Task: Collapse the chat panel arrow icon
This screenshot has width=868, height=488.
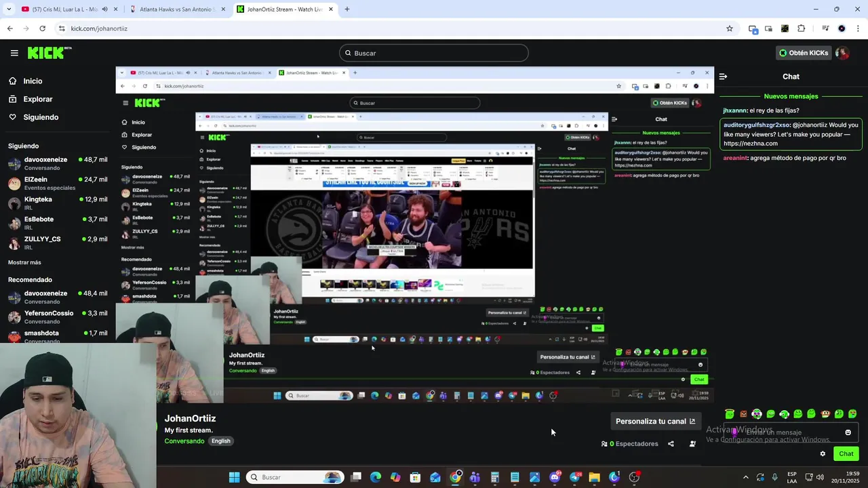Action: click(723, 77)
